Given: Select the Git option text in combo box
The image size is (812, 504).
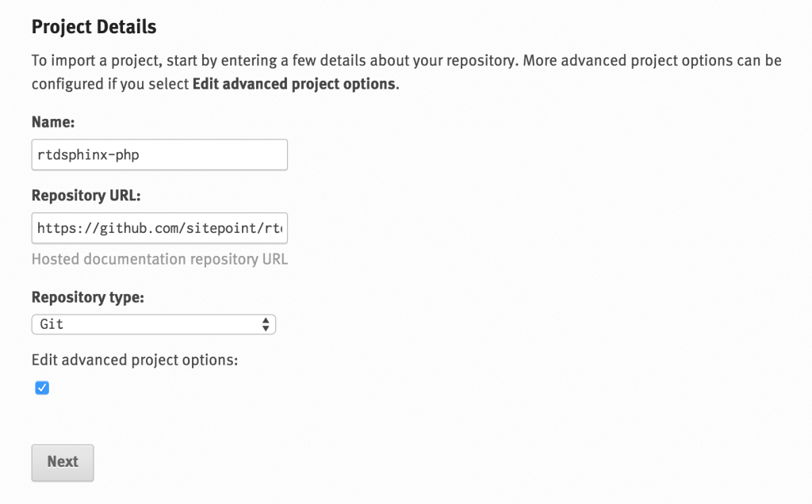Looking at the screenshot, I should click(52, 324).
